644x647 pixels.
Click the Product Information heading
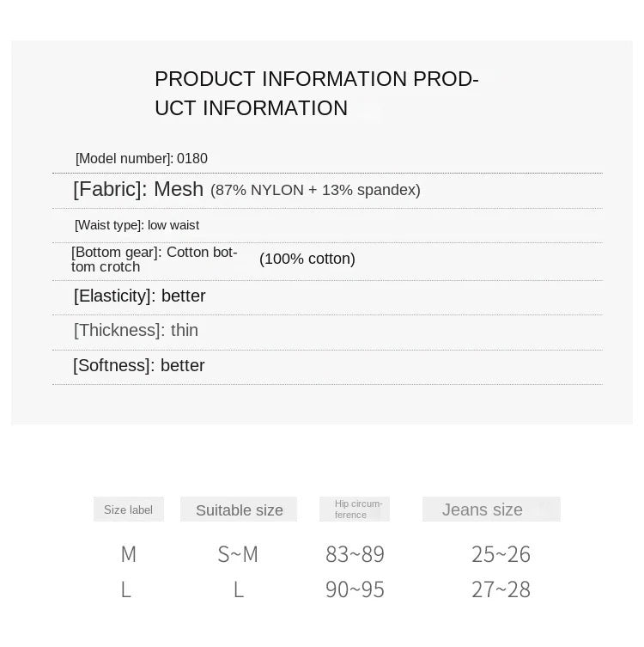316,94
